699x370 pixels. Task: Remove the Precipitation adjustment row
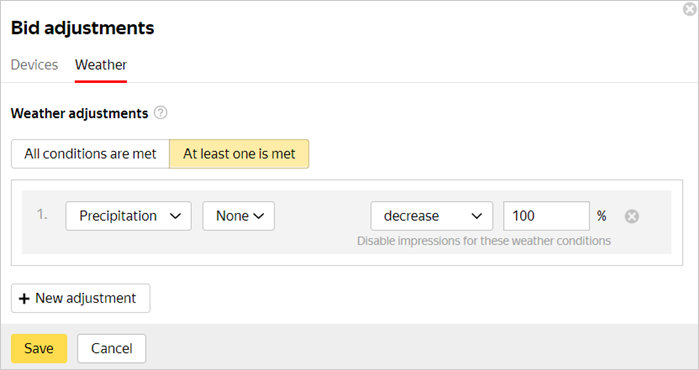point(632,216)
